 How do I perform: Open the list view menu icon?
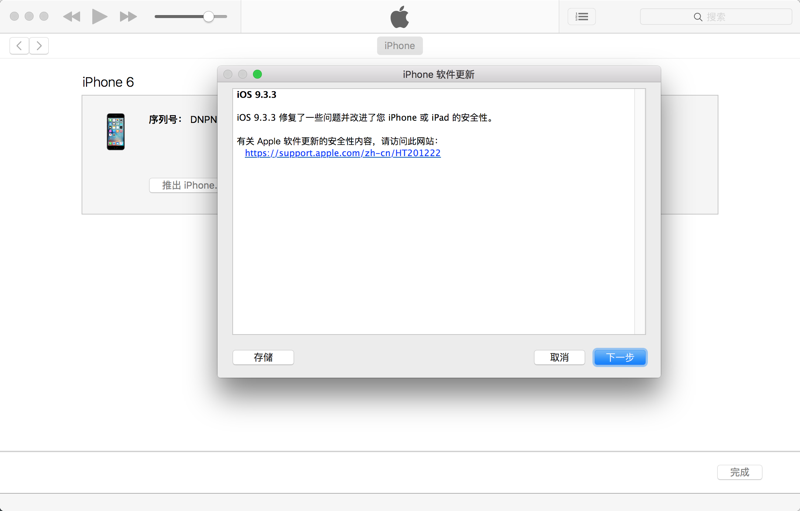(x=582, y=17)
